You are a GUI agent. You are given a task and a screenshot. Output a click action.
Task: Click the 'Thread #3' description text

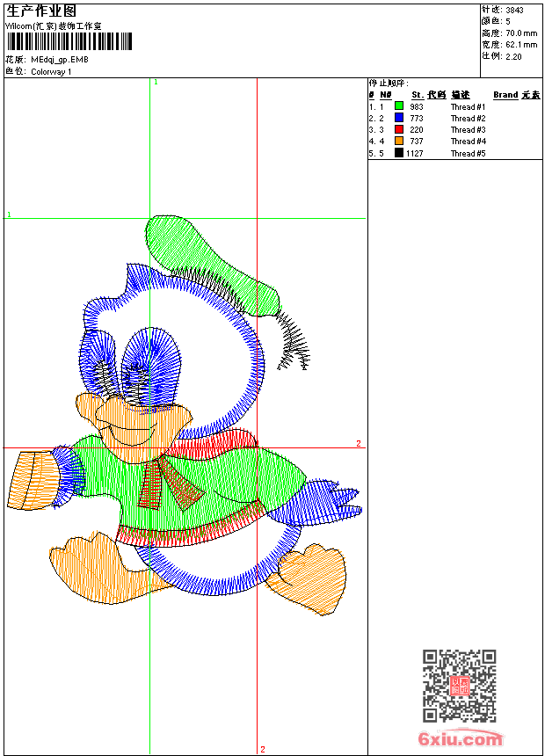click(x=468, y=130)
